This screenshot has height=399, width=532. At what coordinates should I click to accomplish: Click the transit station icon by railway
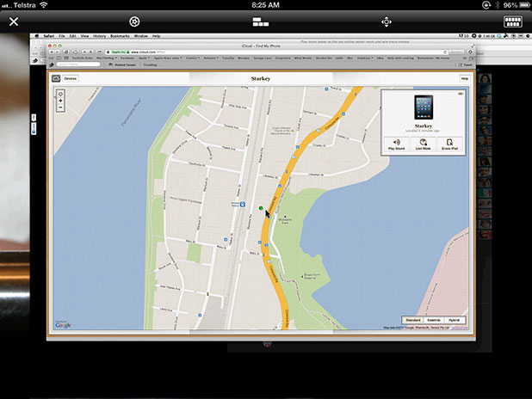pos(243,204)
